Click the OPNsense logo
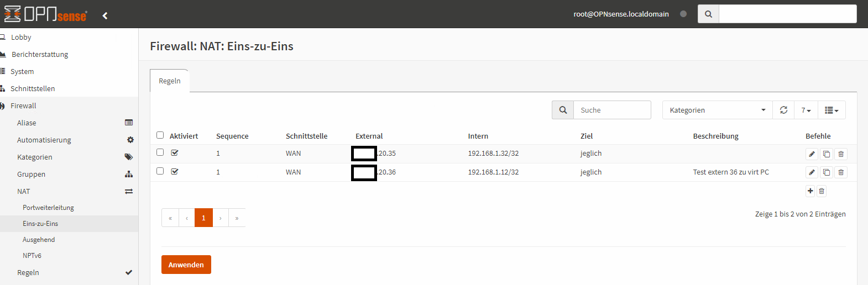This screenshot has width=868, height=285. point(45,14)
